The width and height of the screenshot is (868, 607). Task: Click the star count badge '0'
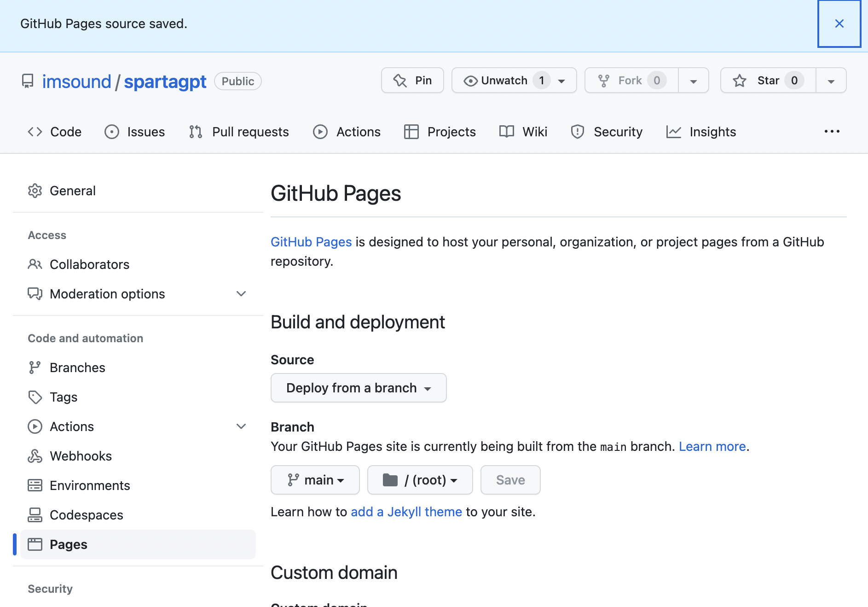(x=794, y=81)
